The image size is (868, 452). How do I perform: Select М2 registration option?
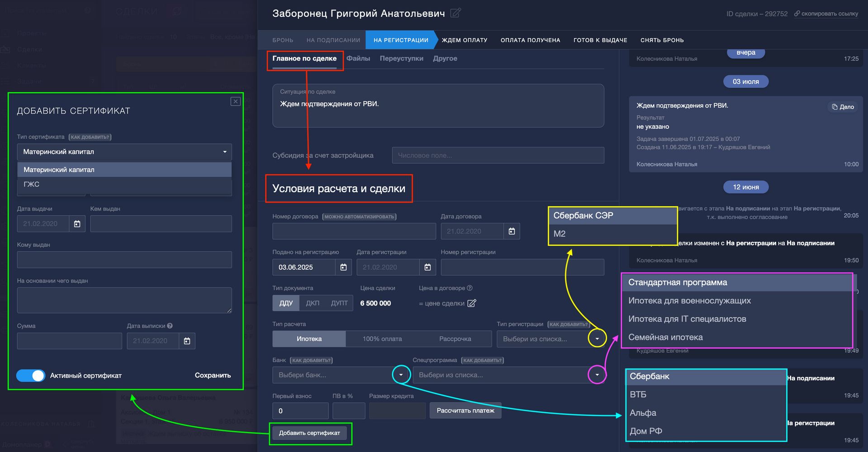pyautogui.click(x=612, y=234)
